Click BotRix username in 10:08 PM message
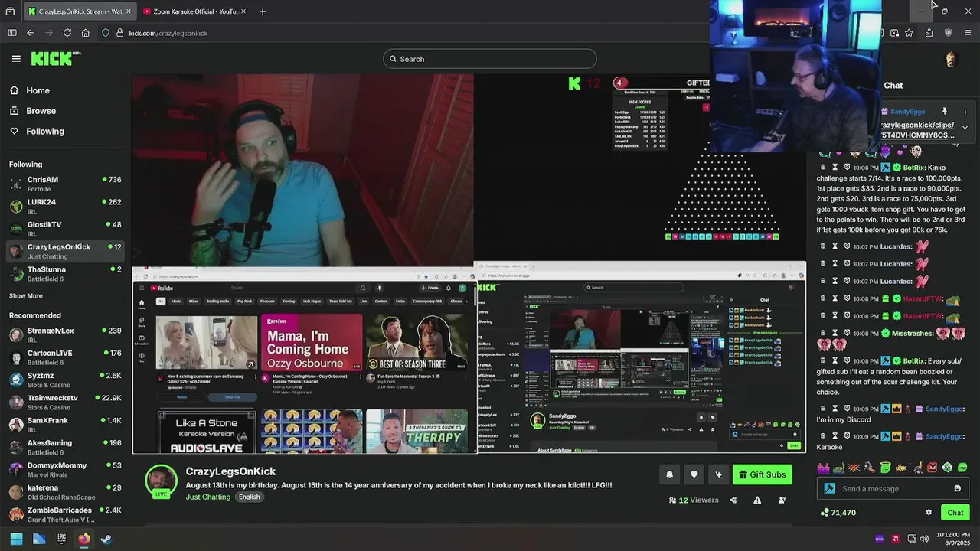 coord(913,360)
